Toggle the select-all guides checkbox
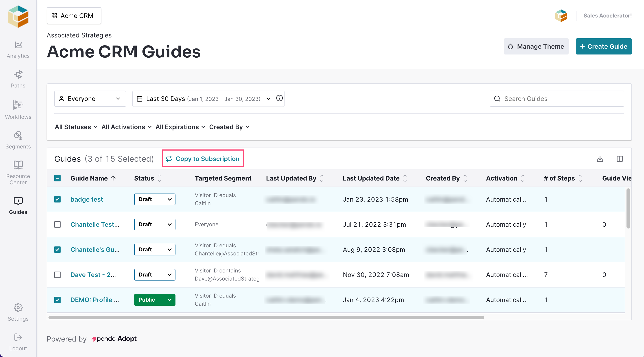This screenshot has height=357, width=644. point(57,178)
